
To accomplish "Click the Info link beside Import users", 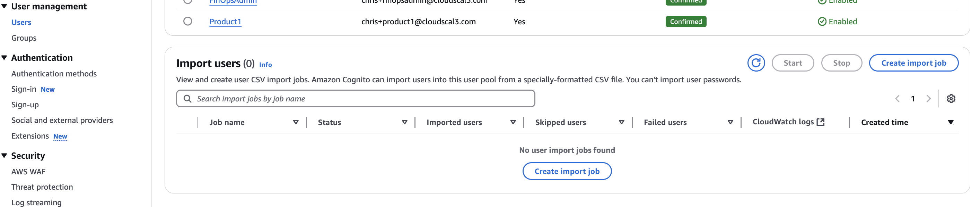I will (265, 65).
